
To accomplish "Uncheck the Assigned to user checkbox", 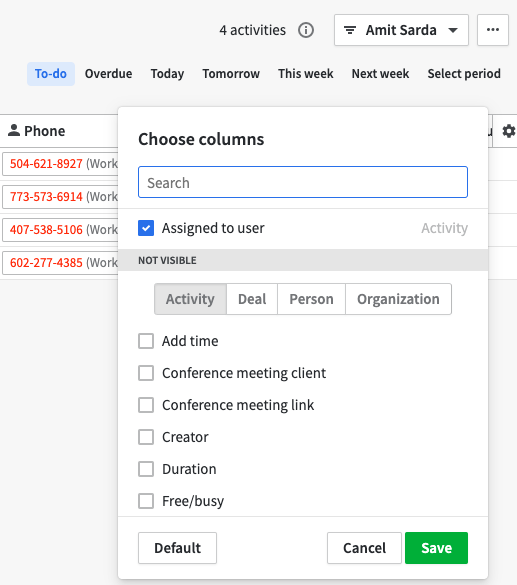I will [146, 228].
